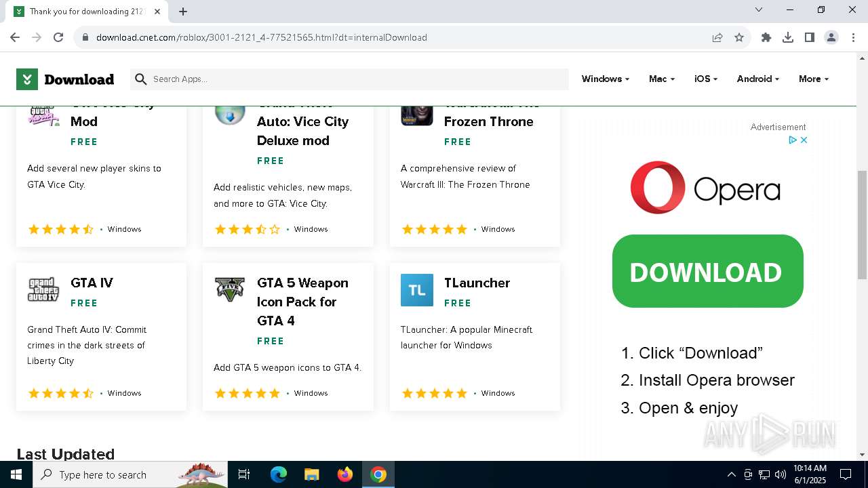
Task: Open GTA Vice City Mod icon
Action: pyautogui.click(x=43, y=115)
